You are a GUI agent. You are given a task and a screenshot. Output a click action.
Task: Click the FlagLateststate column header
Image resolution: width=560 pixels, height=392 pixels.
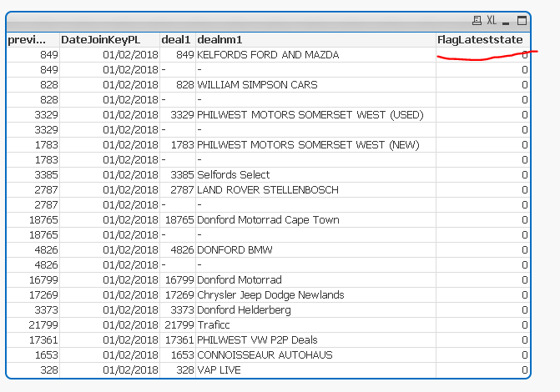click(483, 40)
